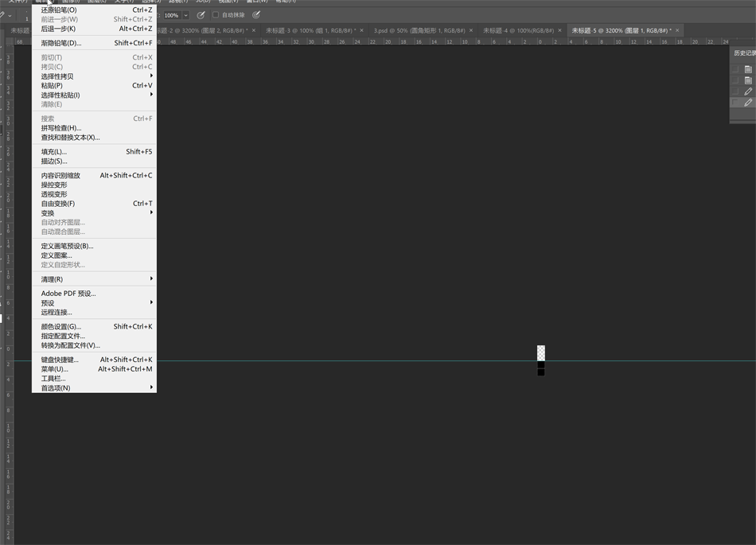Image resolution: width=756 pixels, height=545 pixels.
Task: Open 拼写检查(H)... from the menu
Action: click(x=94, y=127)
